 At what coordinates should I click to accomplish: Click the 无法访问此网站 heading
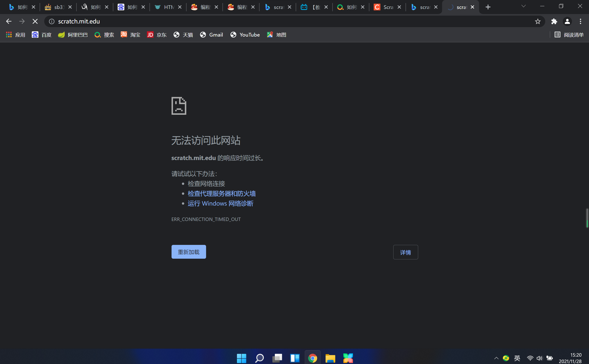[206, 140]
